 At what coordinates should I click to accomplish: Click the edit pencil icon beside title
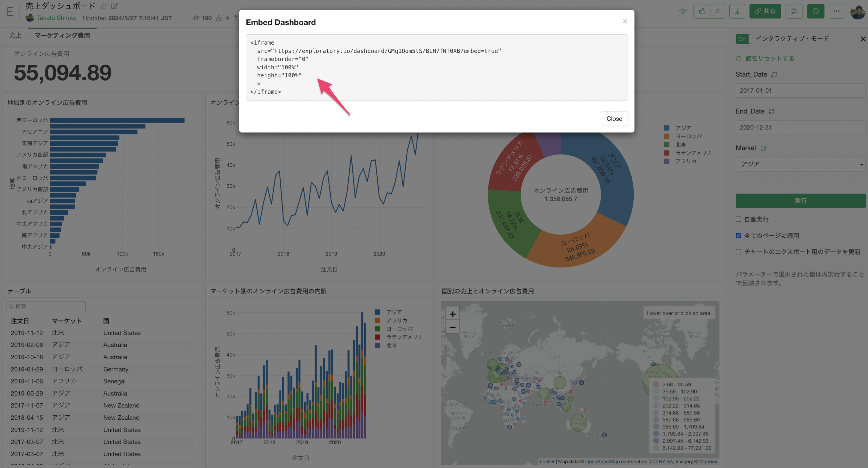pyautogui.click(x=115, y=6)
